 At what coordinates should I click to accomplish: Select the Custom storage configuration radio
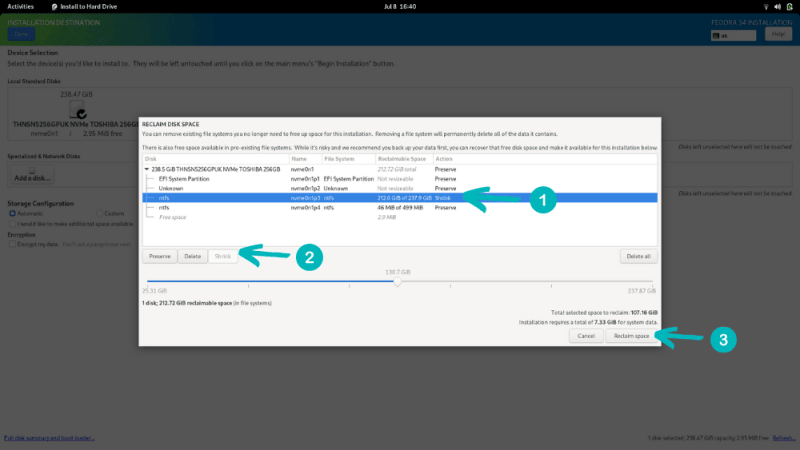click(x=99, y=213)
